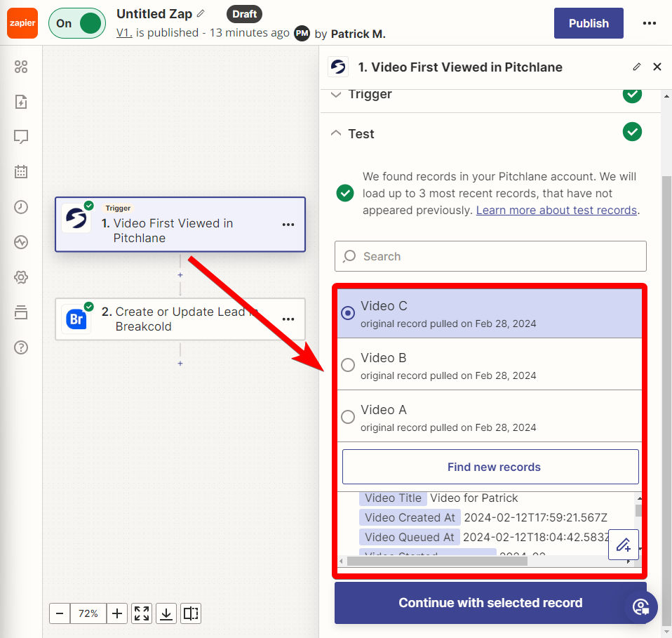672x638 pixels.
Task: Open the notes comment sidebar icon
Action: tap(21, 137)
